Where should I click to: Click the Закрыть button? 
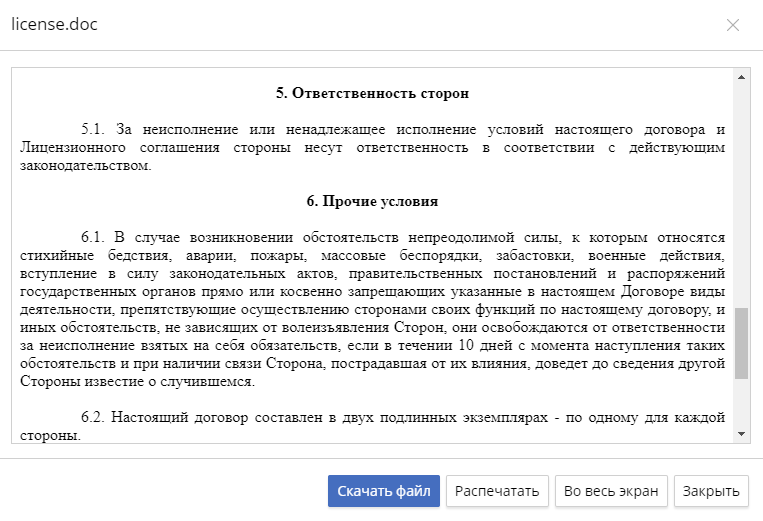[x=711, y=491]
